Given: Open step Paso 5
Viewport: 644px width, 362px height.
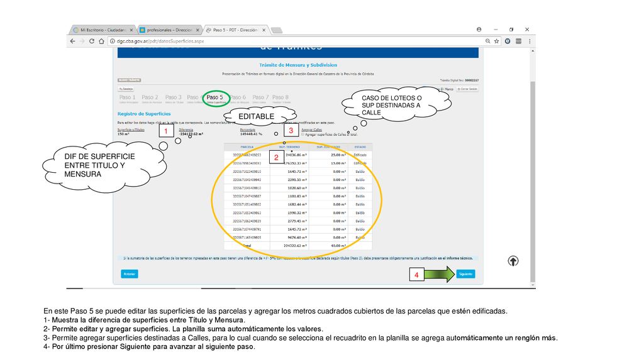Looking at the screenshot, I should point(215,98).
